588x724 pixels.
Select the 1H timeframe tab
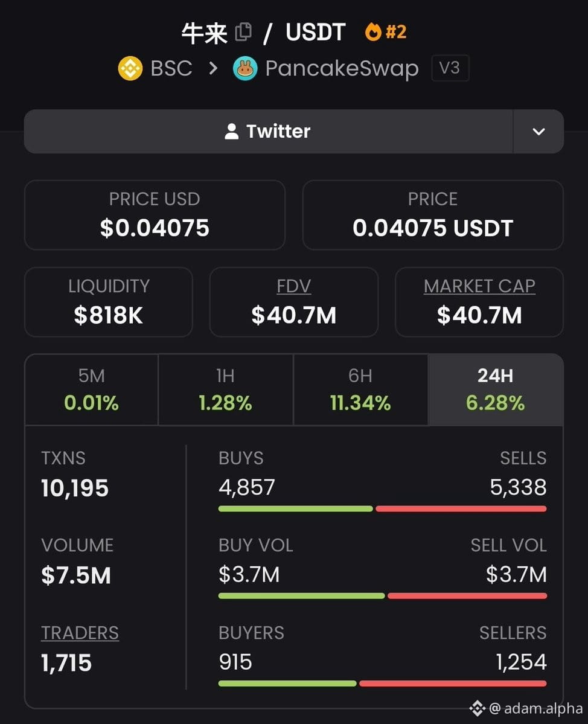[x=226, y=389]
